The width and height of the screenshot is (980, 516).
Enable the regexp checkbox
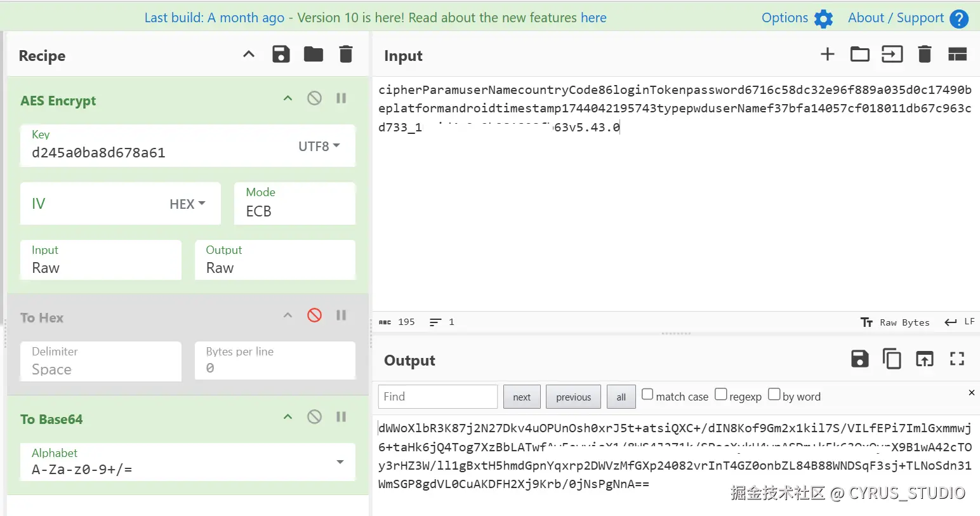(721, 394)
